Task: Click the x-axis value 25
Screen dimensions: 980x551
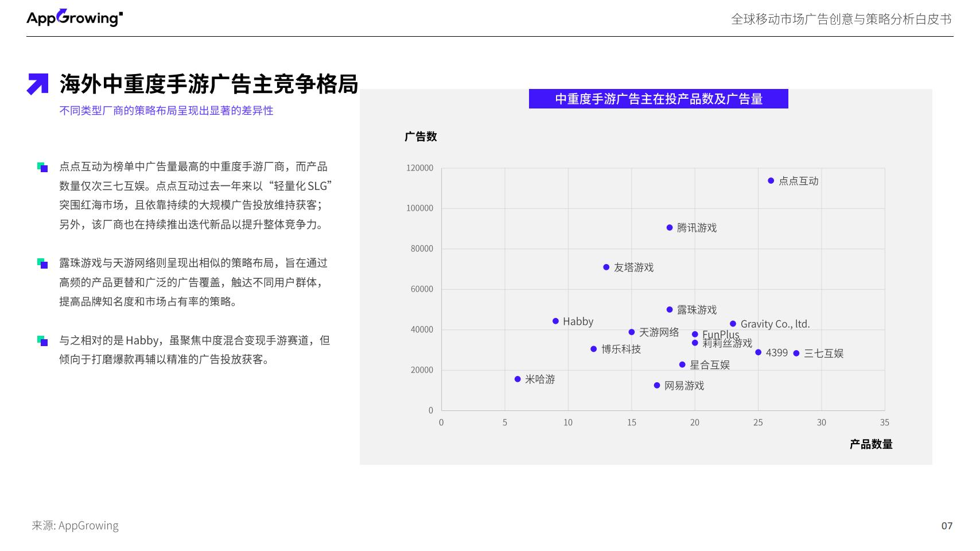Action: coord(758,422)
